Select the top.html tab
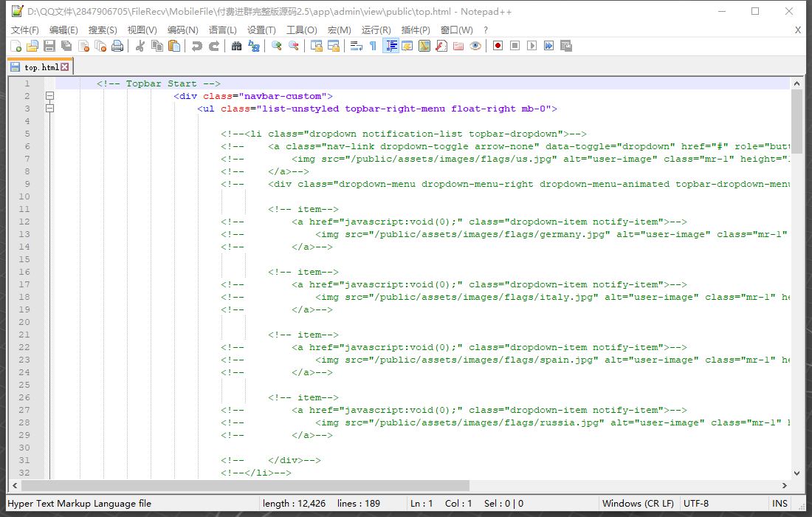The height and width of the screenshot is (517, 812). (41, 67)
